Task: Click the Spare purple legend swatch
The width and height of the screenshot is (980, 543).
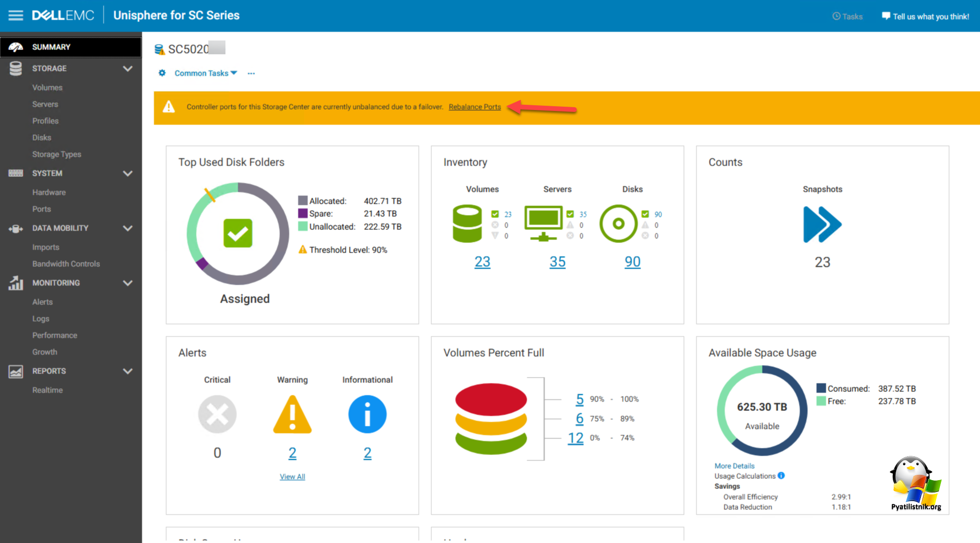Action: pos(303,213)
